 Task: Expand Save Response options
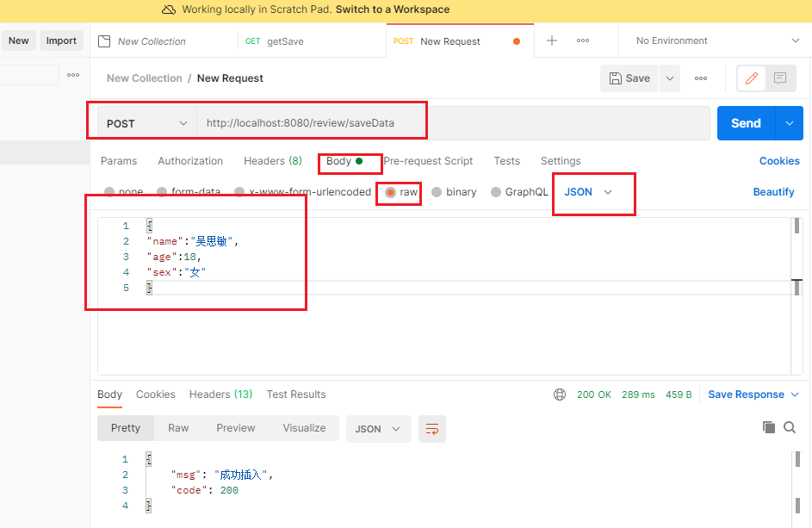[795, 394]
